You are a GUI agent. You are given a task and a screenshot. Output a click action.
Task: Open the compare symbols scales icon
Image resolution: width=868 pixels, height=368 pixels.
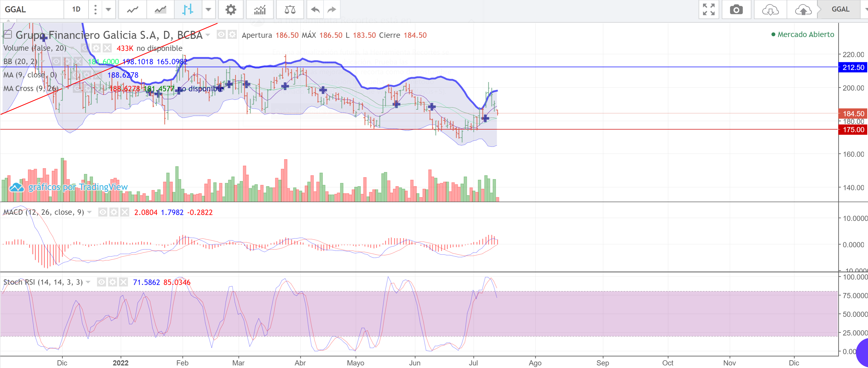[x=290, y=10]
